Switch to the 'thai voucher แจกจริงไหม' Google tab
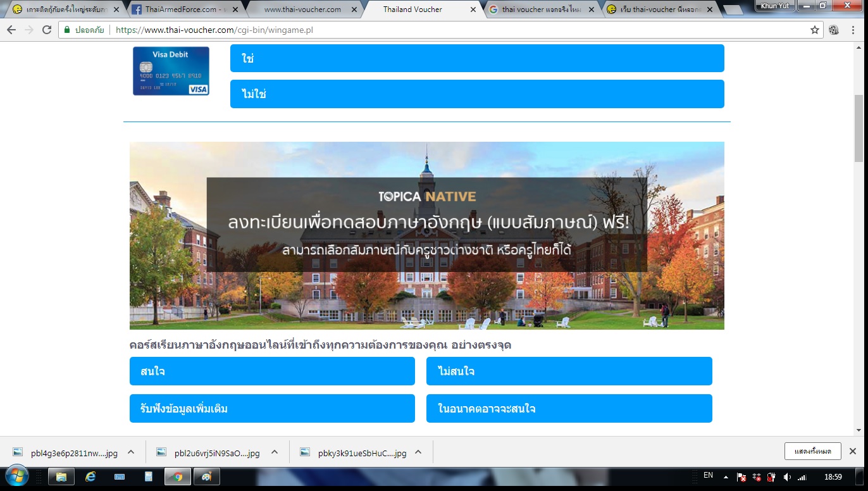 pyautogui.click(x=539, y=9)
